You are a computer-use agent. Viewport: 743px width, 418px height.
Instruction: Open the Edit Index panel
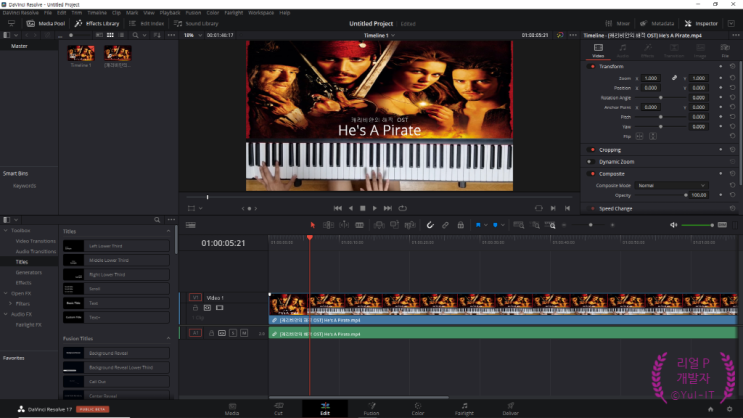(147, 23)
